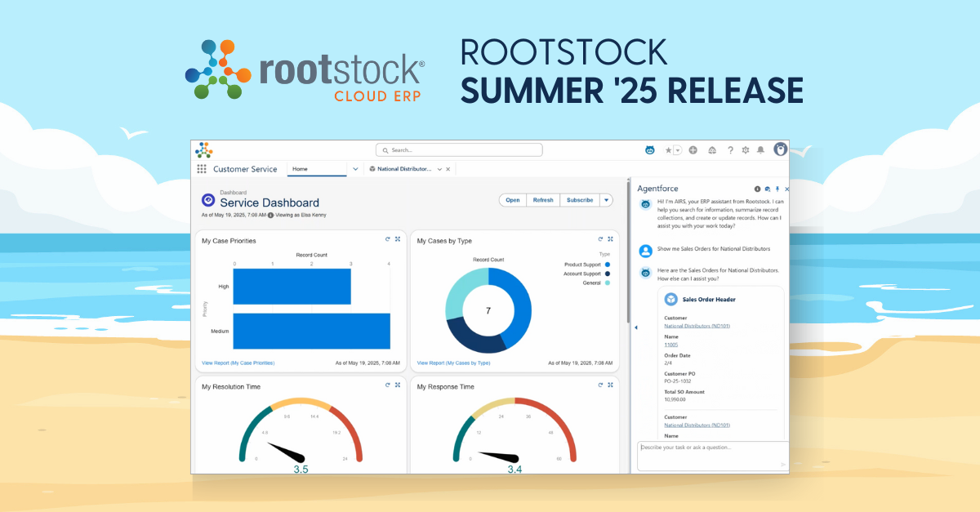Open Global Actions plus icon

coord(693,150)
